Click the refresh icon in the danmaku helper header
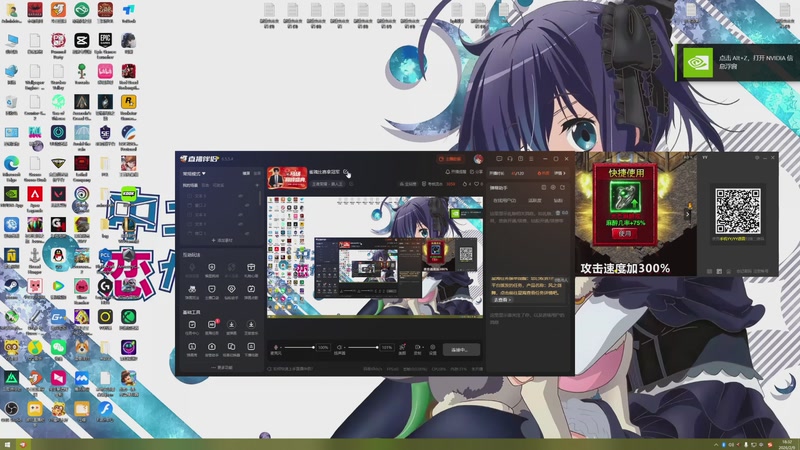This screenshot has height=450, width=800. (x=562, y=188)
